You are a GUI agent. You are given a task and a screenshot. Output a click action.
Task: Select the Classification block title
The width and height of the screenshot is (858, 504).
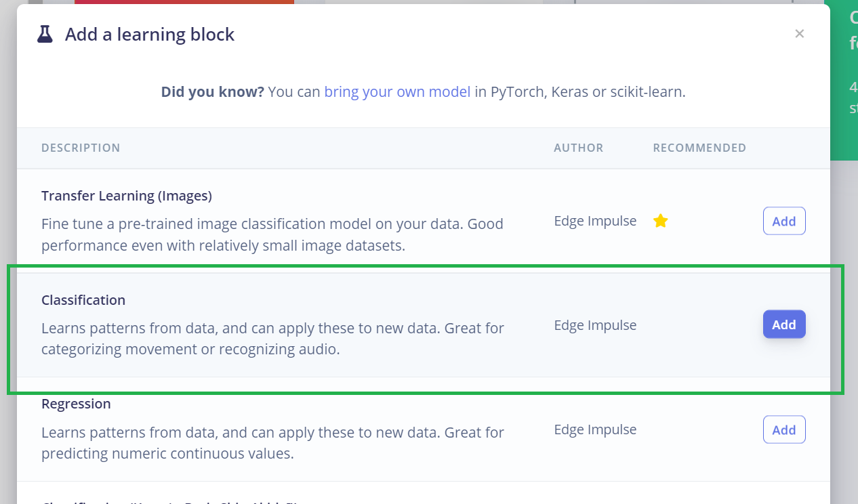pyautogui.click(x=83, y=300)
